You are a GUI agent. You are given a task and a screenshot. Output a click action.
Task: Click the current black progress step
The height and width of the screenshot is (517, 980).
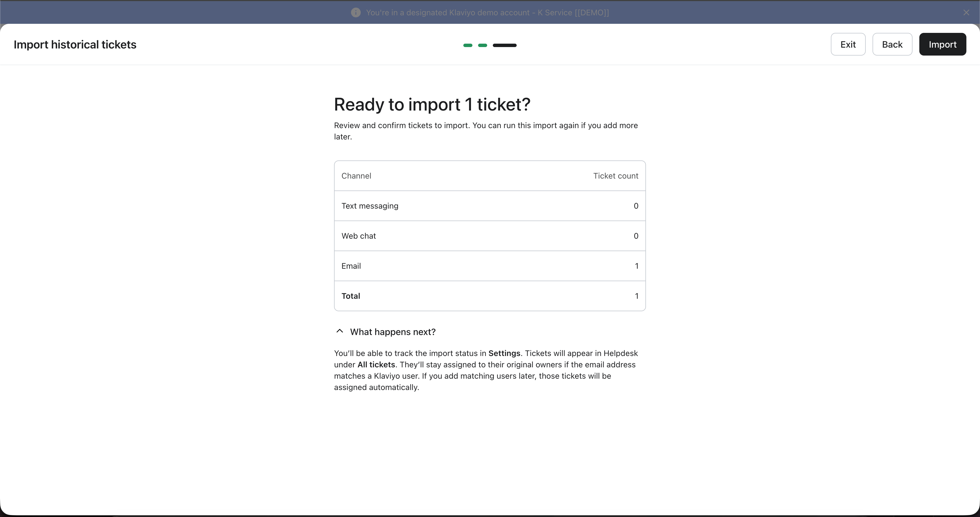pos(504,45)
